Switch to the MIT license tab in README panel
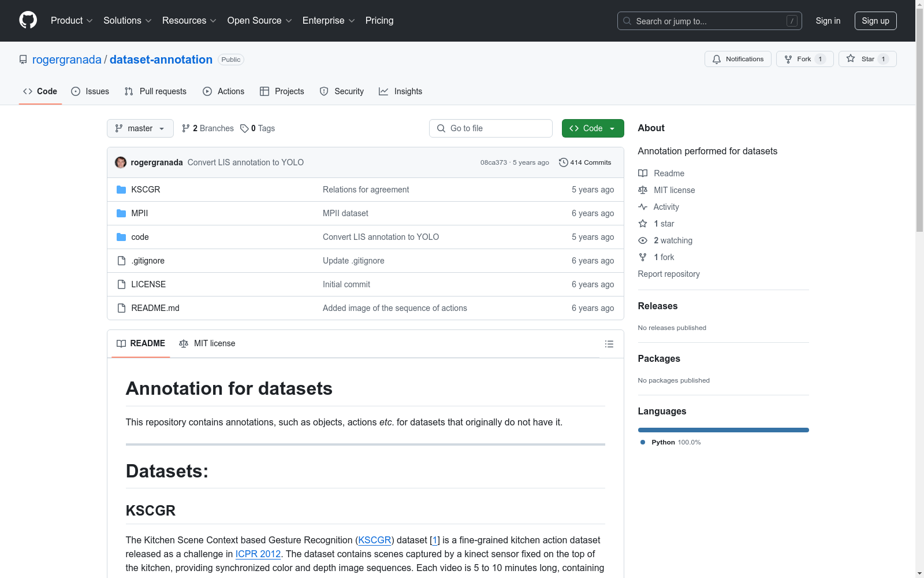Viewport: 924px width, 578px height. [207, 343]
